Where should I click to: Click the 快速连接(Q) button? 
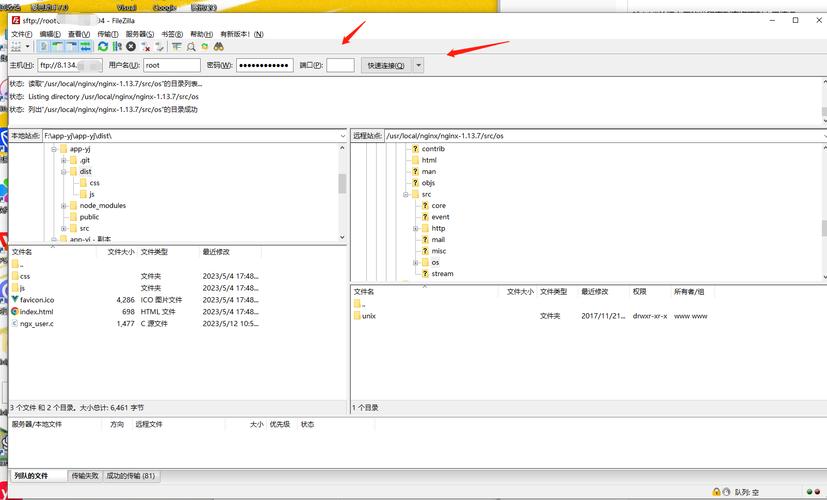pyautogui.click(x=386, y=65)
